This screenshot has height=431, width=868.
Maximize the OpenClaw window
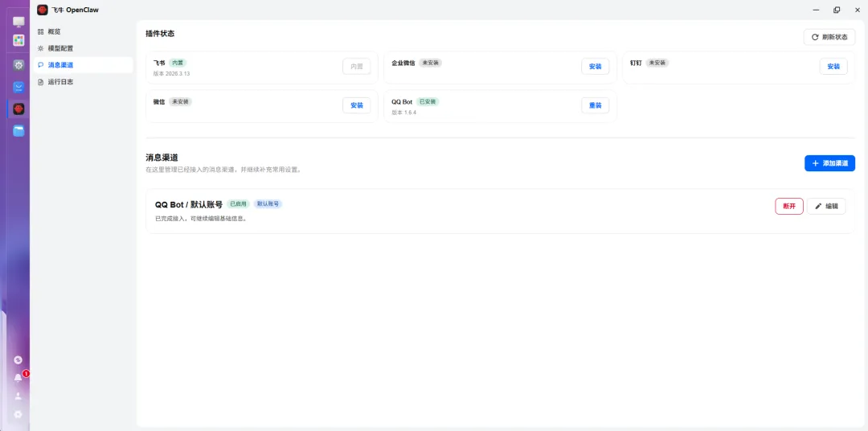837,10
